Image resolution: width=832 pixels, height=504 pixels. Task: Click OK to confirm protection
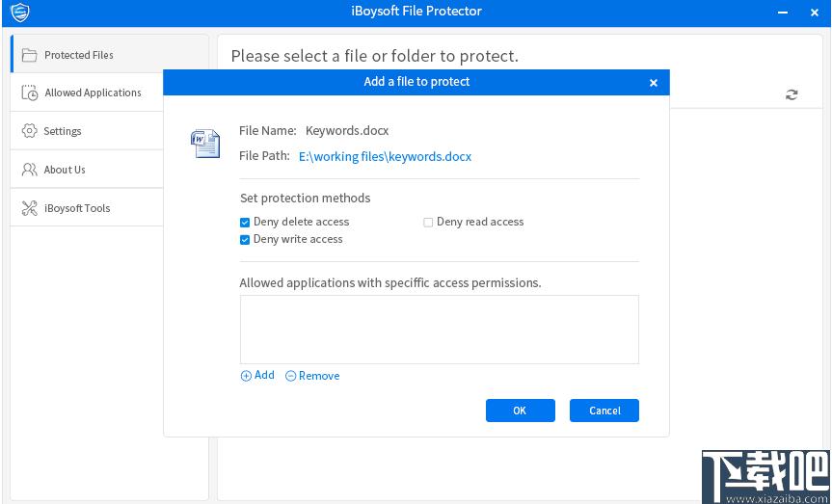[520, 411]
